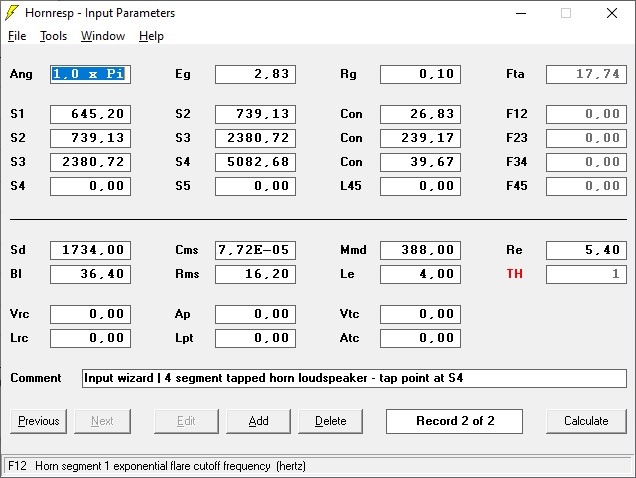
Task: Close the Hornresp window
Action: click(612, 13)
